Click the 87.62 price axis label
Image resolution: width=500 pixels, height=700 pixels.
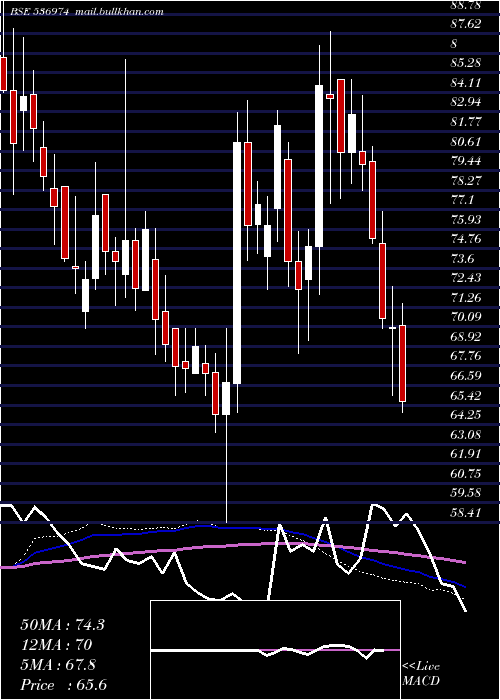point(466,24)
